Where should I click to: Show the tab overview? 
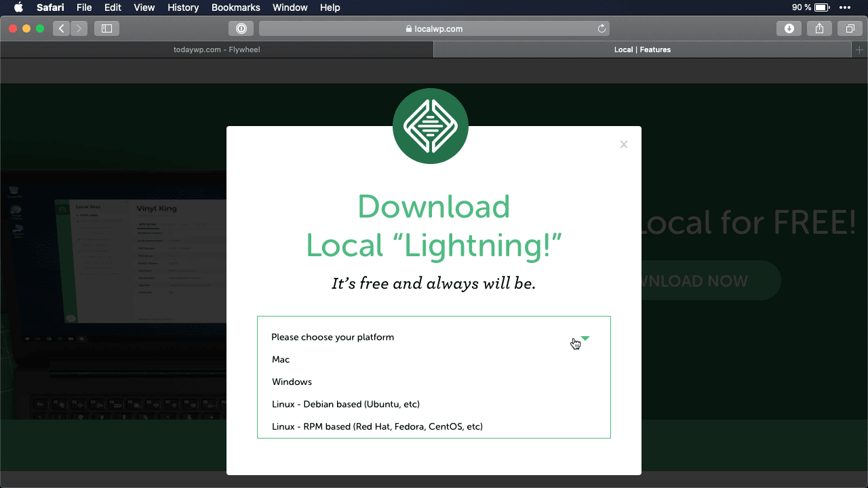(850, 28)
